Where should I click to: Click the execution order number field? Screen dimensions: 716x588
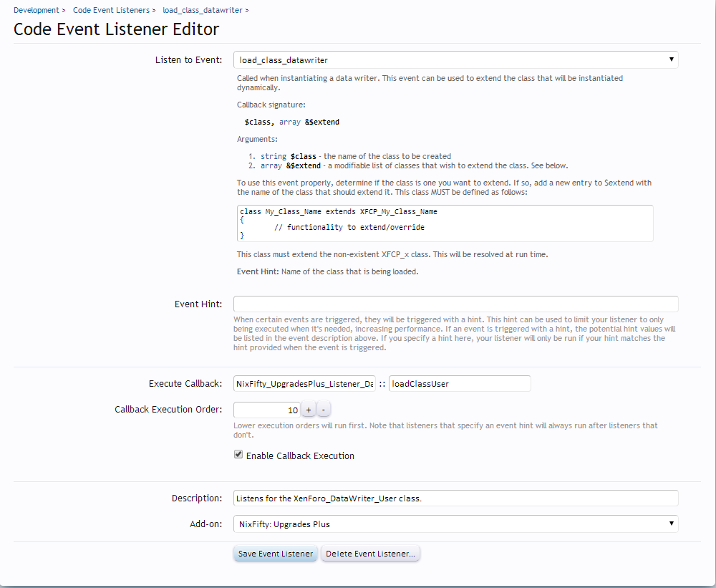266,410
